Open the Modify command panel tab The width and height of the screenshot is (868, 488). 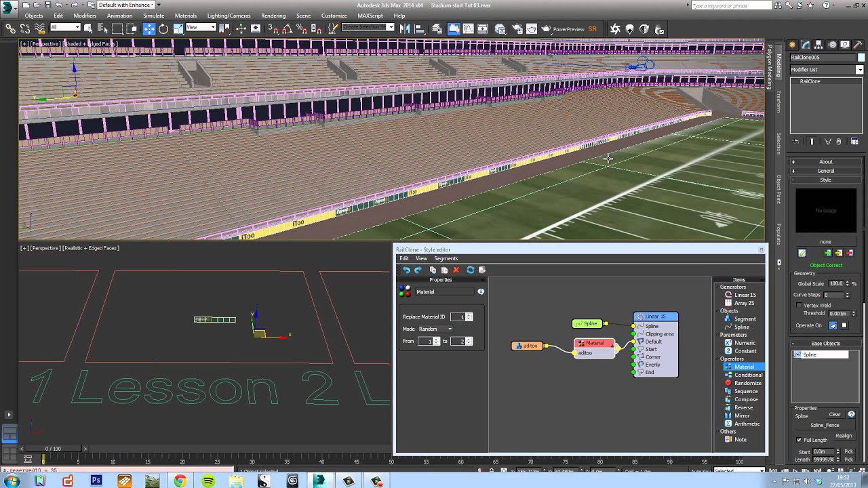coord(806,45)
